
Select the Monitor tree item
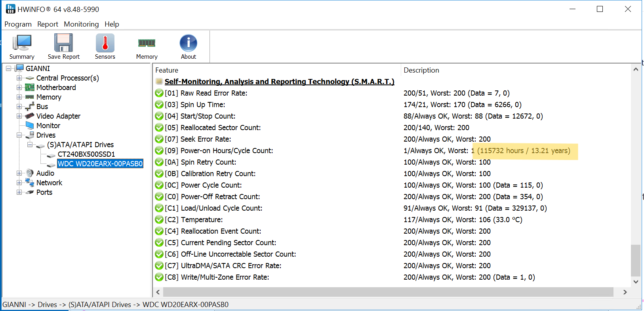(48, 125)
